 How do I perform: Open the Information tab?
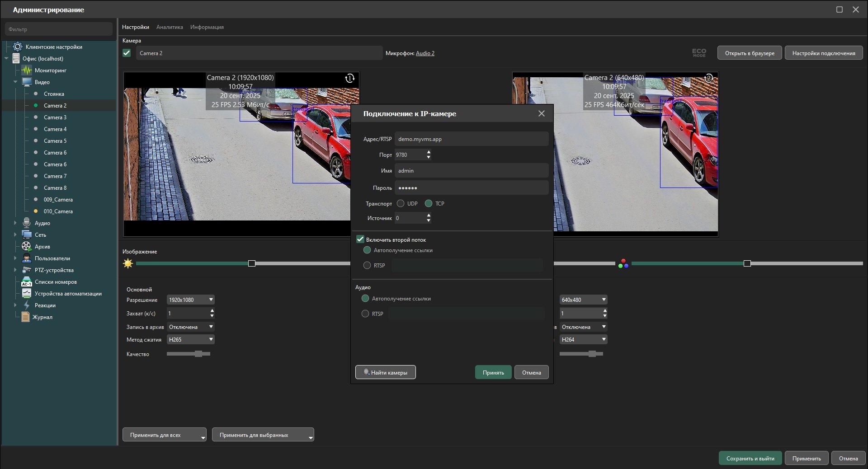pyautogui.click(x=207, y=27)
